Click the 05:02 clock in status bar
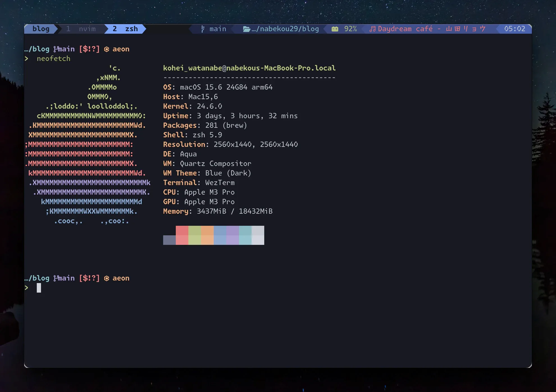This screenshot has width=556, height=392. point(514,29)
